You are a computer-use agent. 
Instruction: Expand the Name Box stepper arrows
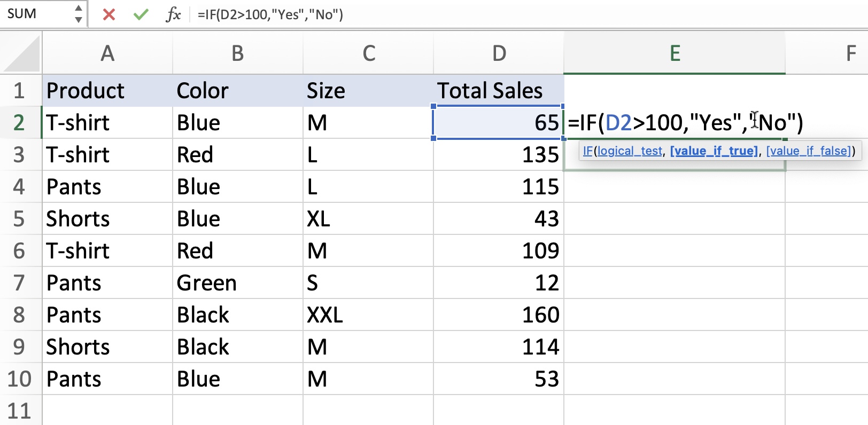coord(79,14)
